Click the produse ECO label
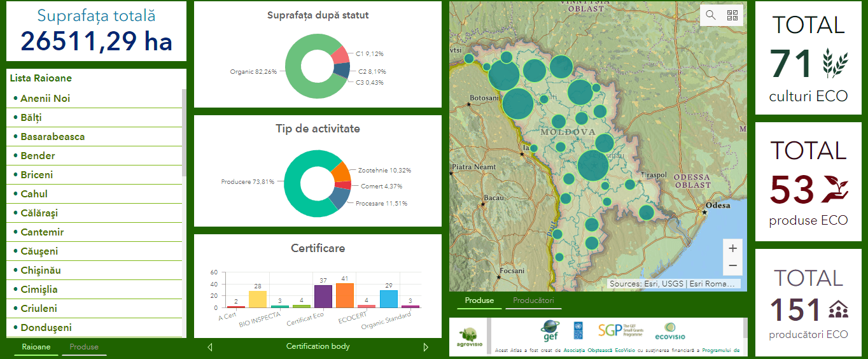Viewport: 868px width, 359px height. 808,220
